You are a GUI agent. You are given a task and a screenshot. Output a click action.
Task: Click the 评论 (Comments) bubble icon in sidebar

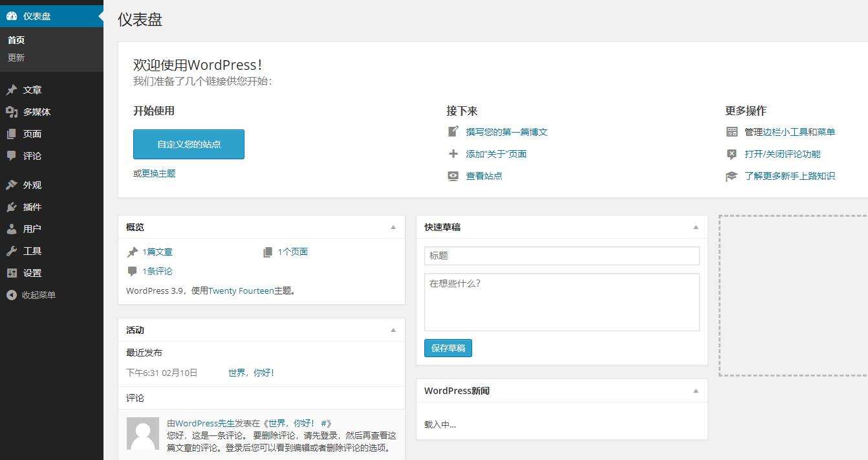coord(12,156)
